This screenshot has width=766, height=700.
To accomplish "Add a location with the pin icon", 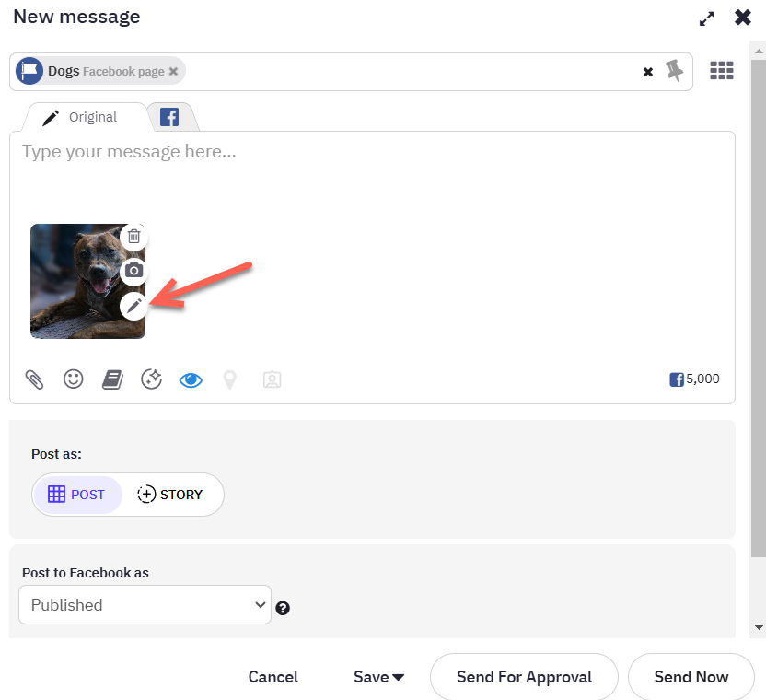I will point(229,379).
